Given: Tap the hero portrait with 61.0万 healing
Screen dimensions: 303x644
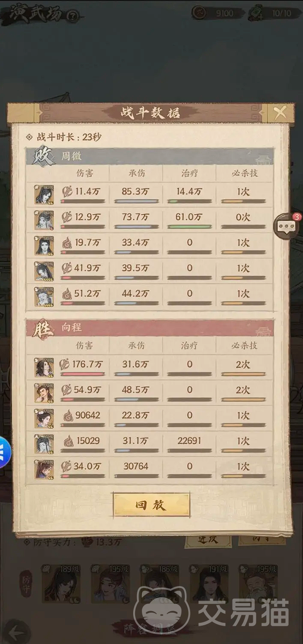Looking at the screenshot, I should (44, 220).
